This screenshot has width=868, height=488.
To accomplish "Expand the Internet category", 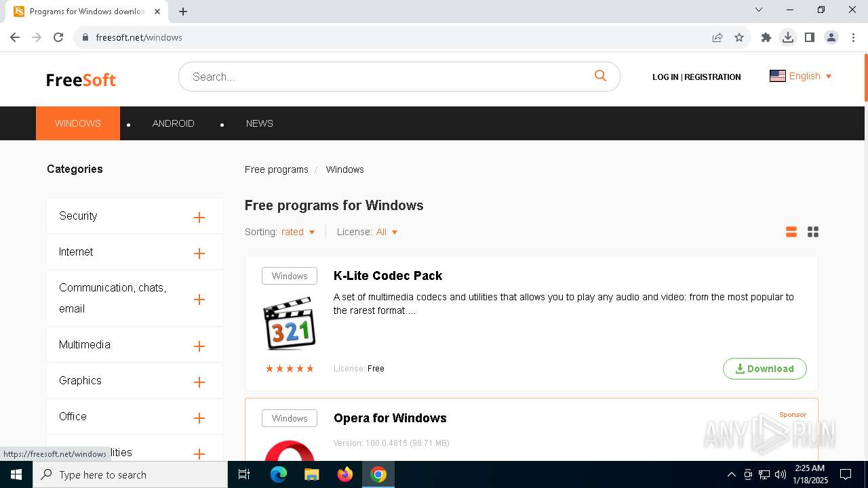I will [199, 253].
